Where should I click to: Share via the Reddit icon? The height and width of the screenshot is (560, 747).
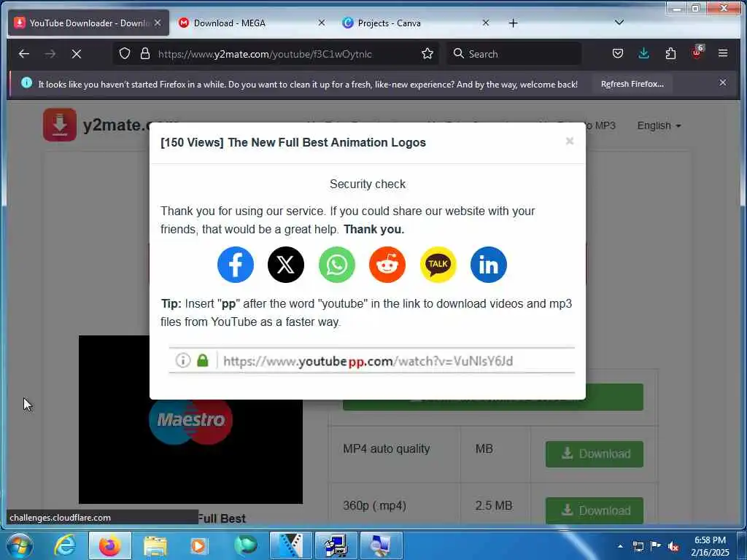[x=387, y=265]
